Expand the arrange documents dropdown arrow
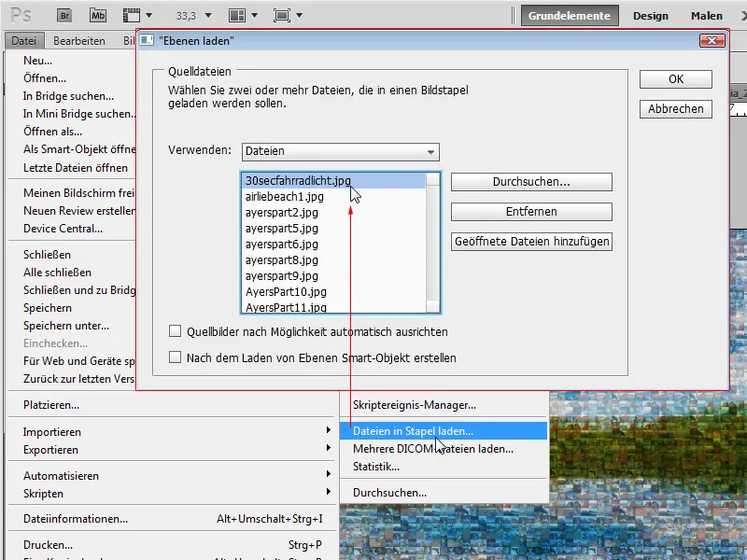Screen dimensions: 747x560 click(254, 15)
